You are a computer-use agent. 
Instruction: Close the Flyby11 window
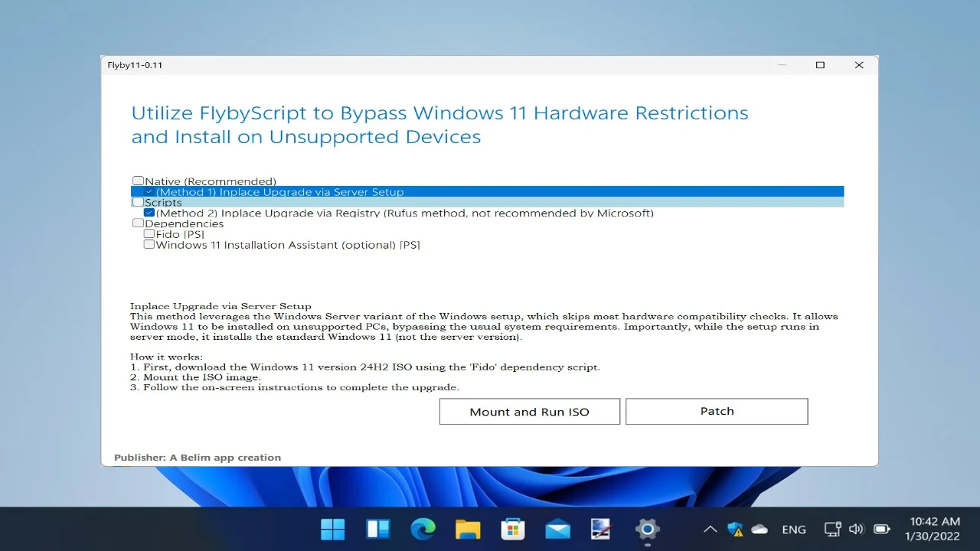859,65
